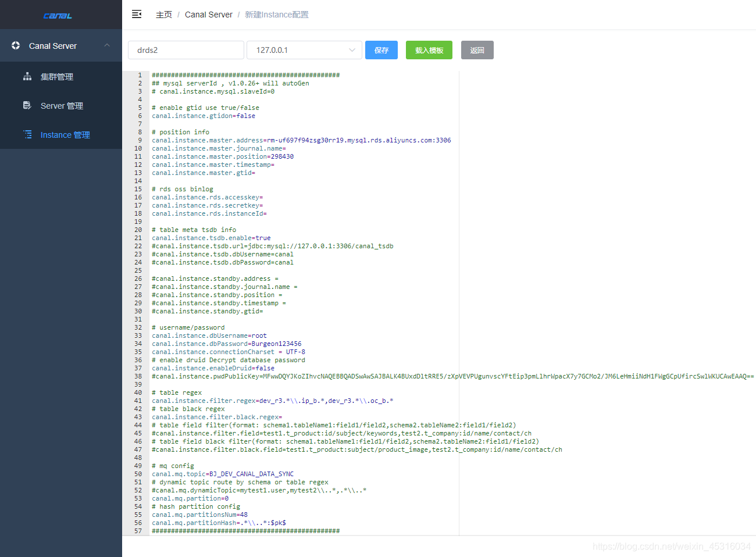Click the 保存 save button

[x=381, y=50]
